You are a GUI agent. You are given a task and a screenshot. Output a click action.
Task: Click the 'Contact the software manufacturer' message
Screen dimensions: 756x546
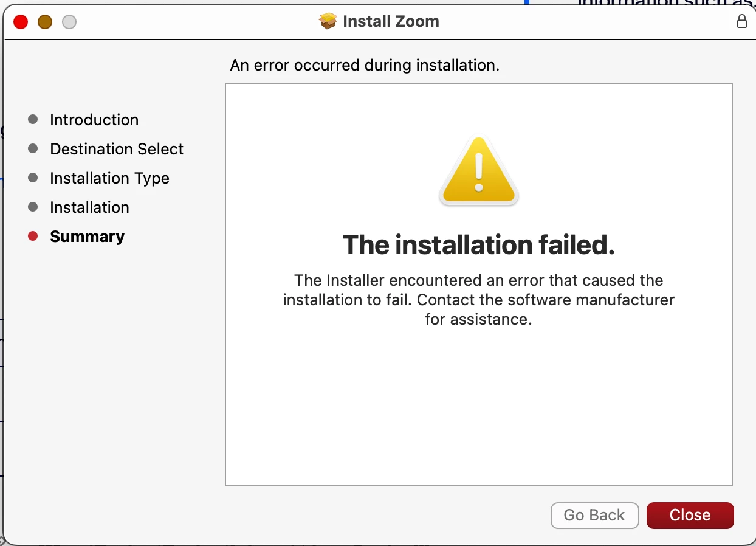pyautogui.click(x=479, y=300)
